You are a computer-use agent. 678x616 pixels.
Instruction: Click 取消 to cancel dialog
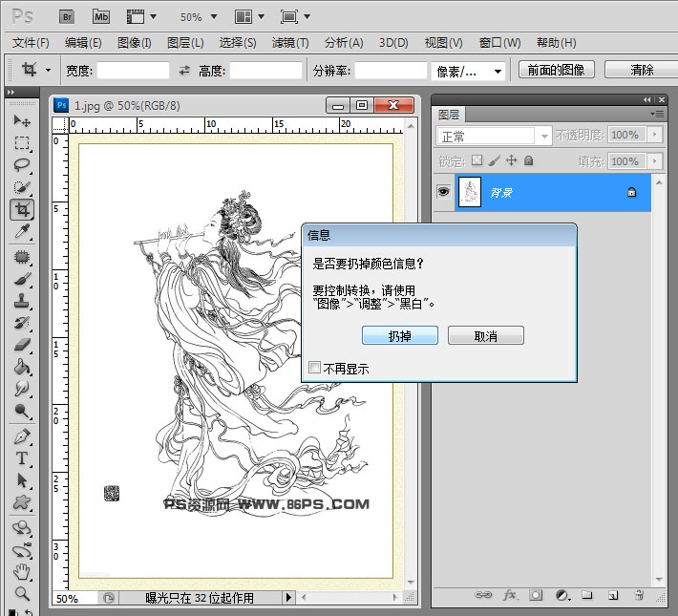coord(486,335)
